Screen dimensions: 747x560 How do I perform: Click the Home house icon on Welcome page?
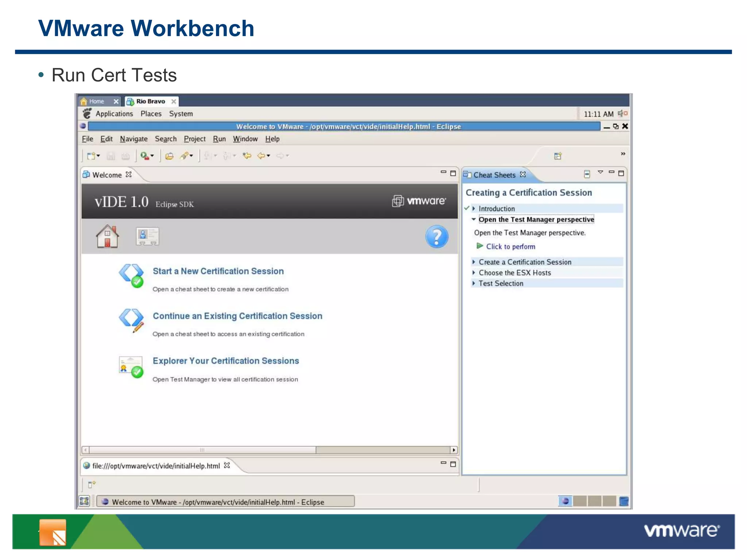(x=107, y=236)
